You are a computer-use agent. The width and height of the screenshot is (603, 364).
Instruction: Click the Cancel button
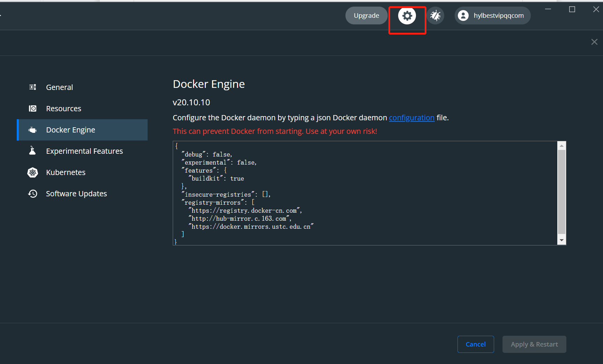[x=476, y=344]
